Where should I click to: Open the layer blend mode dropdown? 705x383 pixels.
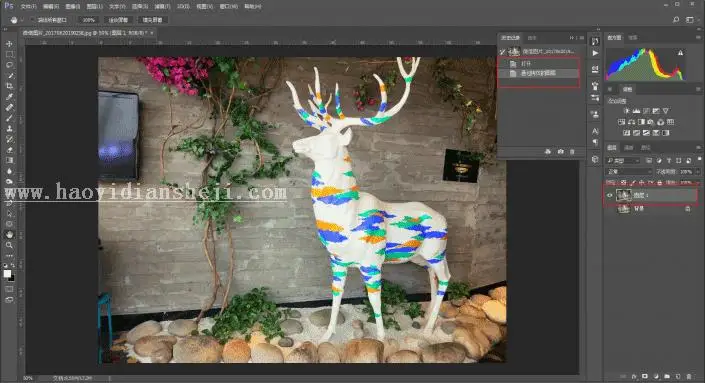(629, 171)
